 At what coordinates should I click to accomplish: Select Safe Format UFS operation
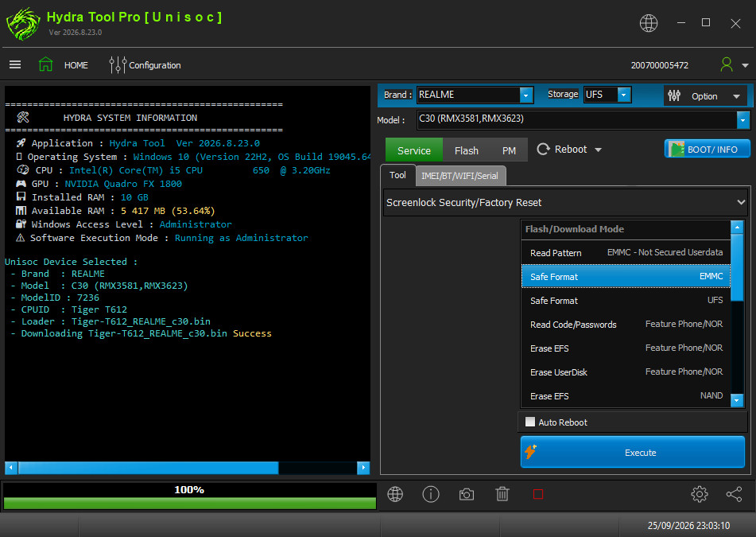pyautogui.click(x=626, y=300)
